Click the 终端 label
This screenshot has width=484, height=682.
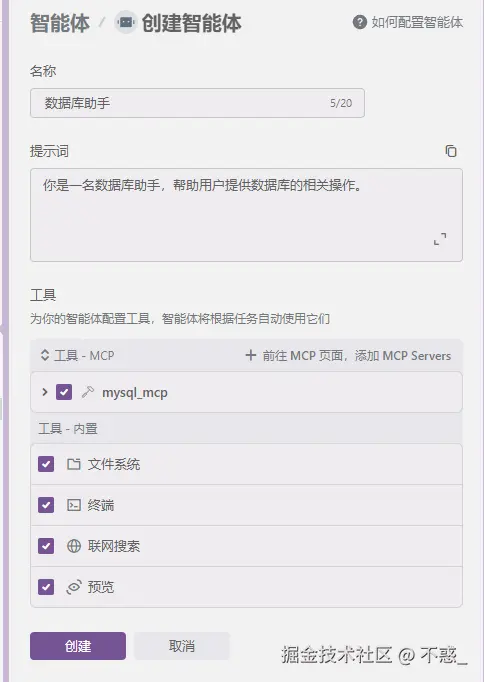pyautogui.click(x=101, y=505)
